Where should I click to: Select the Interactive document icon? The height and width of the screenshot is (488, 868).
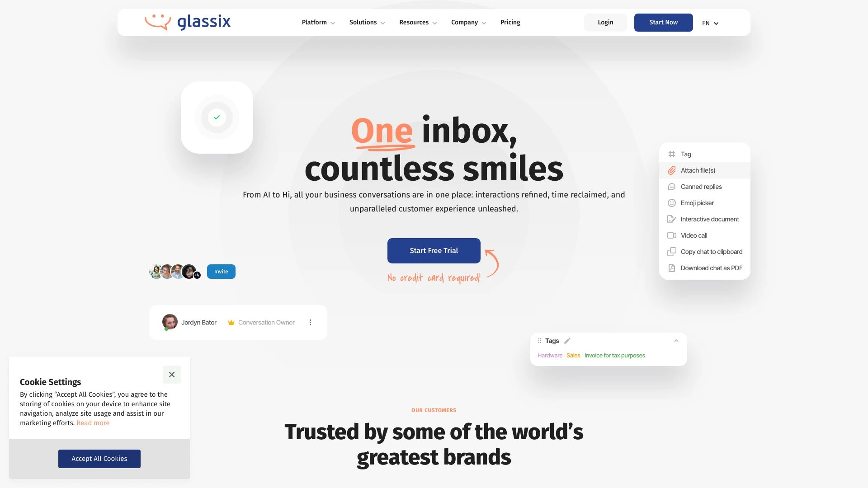pyautogui.click(x=671, y=219)
